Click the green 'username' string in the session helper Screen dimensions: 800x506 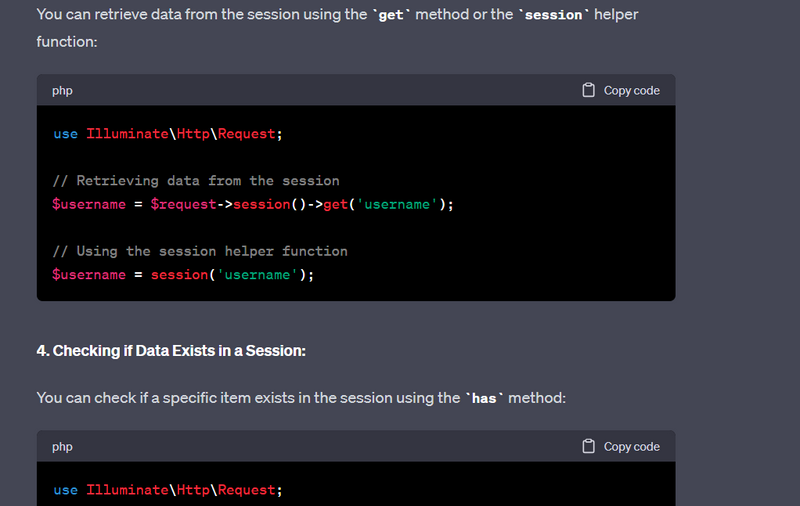(x=257, y=274)
